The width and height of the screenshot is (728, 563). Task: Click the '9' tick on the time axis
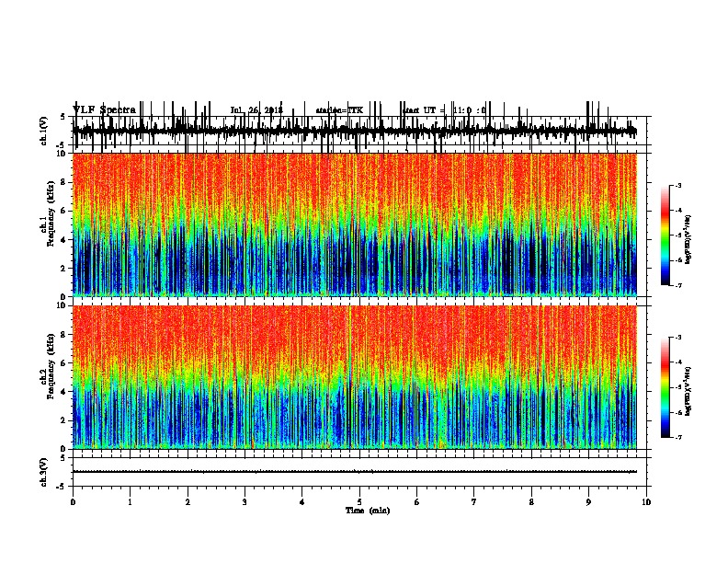[588, 501]
